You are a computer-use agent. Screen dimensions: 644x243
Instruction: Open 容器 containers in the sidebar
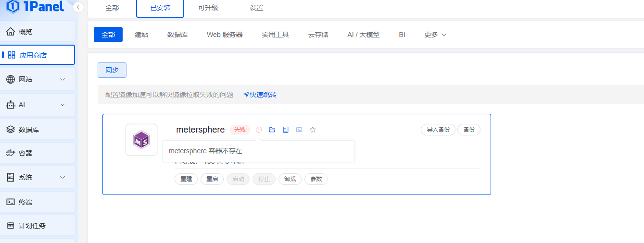[38, 153]
